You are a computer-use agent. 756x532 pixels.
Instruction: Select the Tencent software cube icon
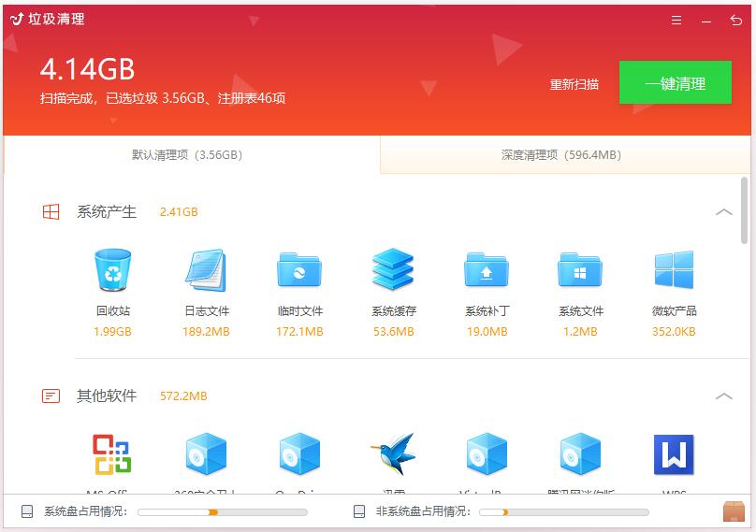click(x=580, y=454)
